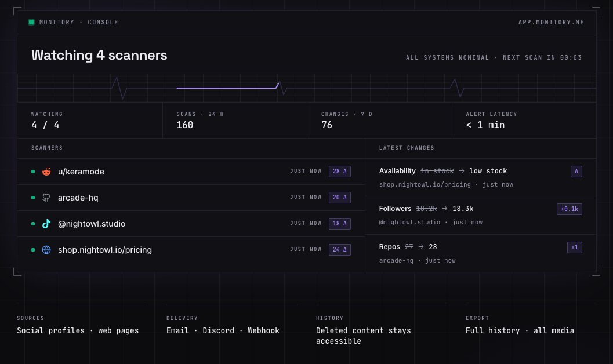Open the 28 changes badge for u/keramode
The width and height of the screenshot is (613, 364).
pos(340,172)
